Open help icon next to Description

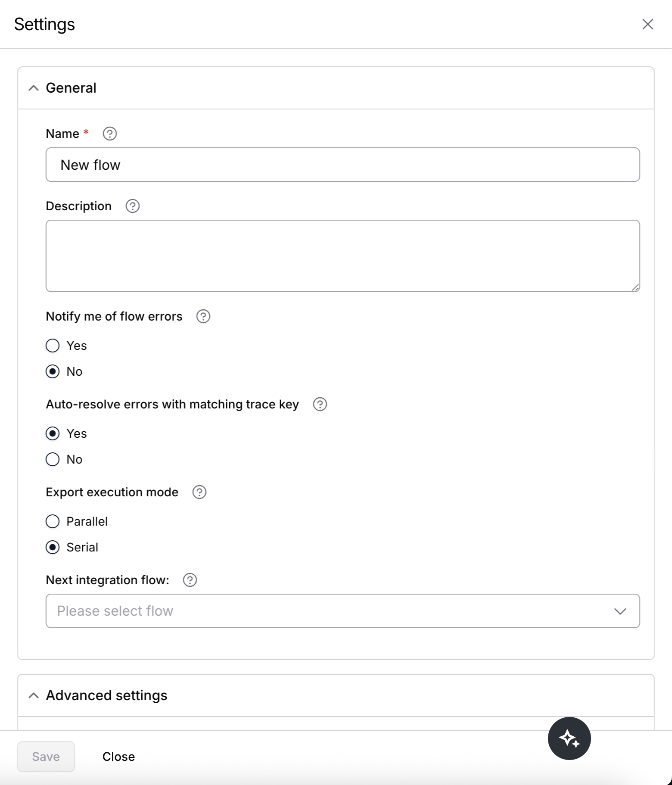coord(133,206)
